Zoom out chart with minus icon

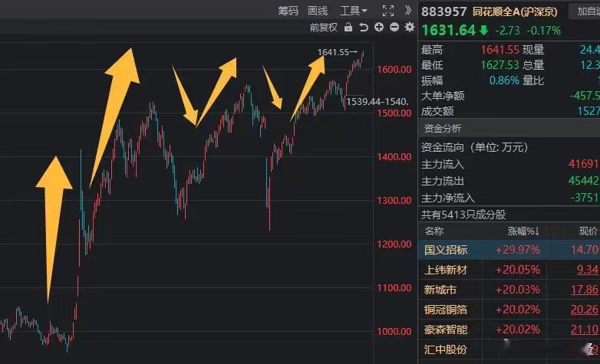[394, 27]
